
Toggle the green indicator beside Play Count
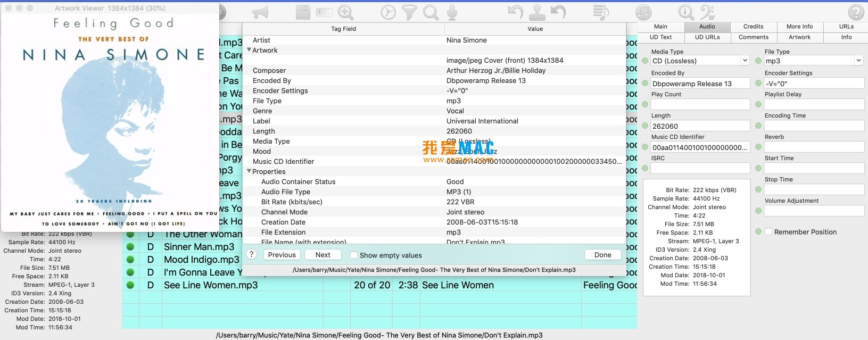[645, 104]
